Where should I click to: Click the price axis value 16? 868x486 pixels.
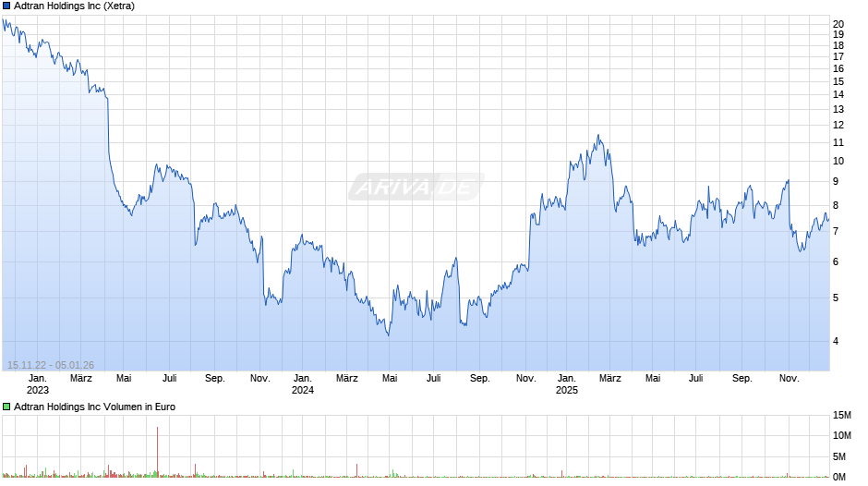tap(838, 68)
